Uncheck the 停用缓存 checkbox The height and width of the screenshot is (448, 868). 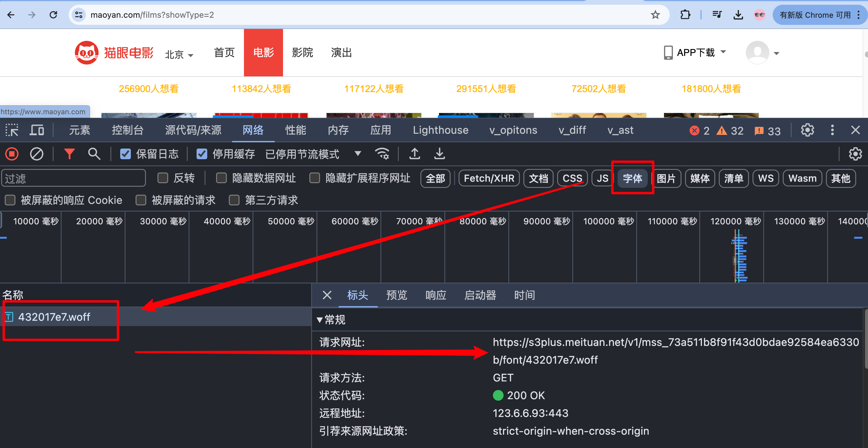click(x=202, y=154)
